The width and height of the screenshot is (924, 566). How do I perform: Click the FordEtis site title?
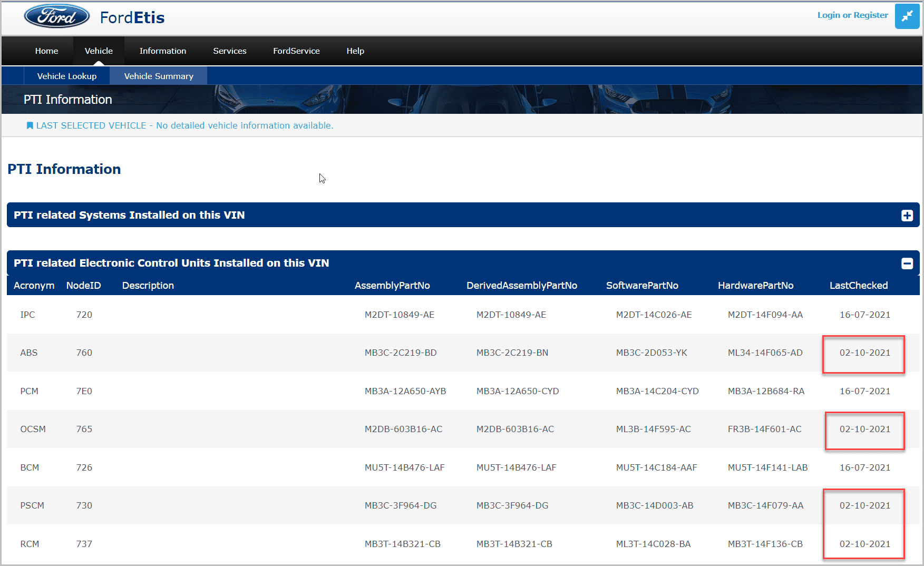pyautogui.click(x=132, y=17)
